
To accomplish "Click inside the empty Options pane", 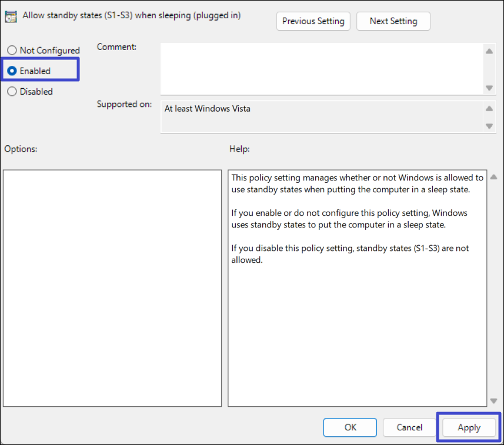I will coord(112,288).
